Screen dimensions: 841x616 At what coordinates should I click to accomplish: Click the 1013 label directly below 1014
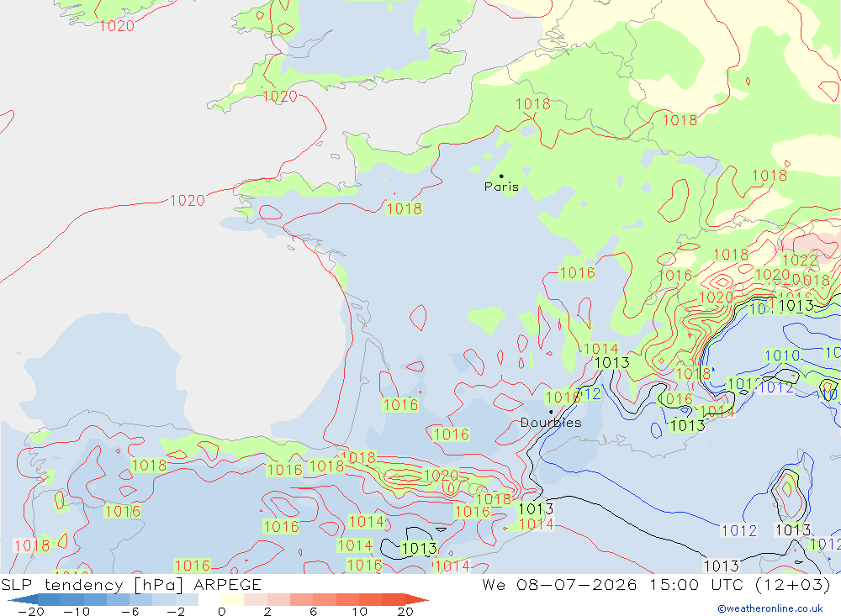pyautogui.click(x=612, y=363)
